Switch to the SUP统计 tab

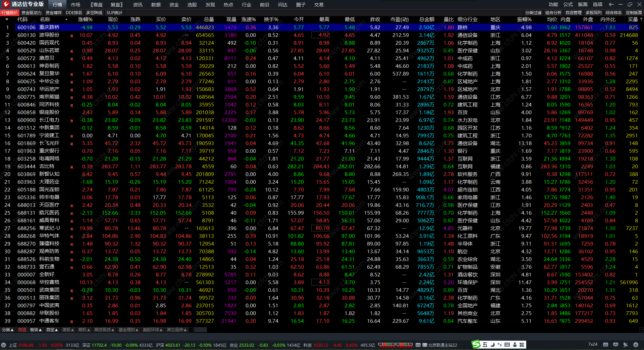coord(115,13)
